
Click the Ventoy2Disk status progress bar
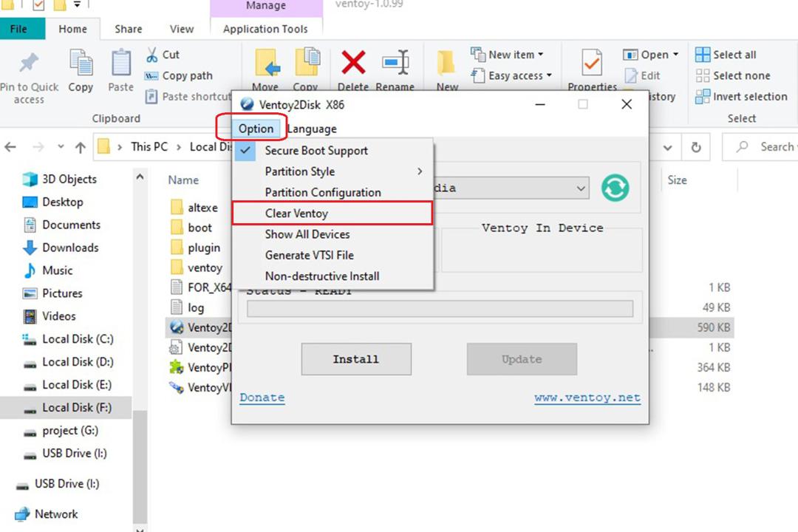(440, 309)
